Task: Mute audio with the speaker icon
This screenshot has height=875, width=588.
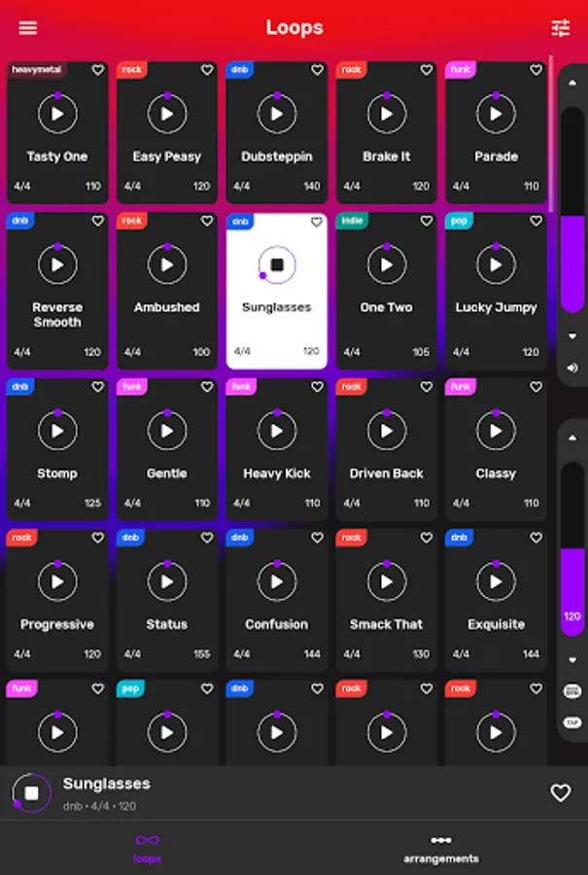Action: pos(572,367)
